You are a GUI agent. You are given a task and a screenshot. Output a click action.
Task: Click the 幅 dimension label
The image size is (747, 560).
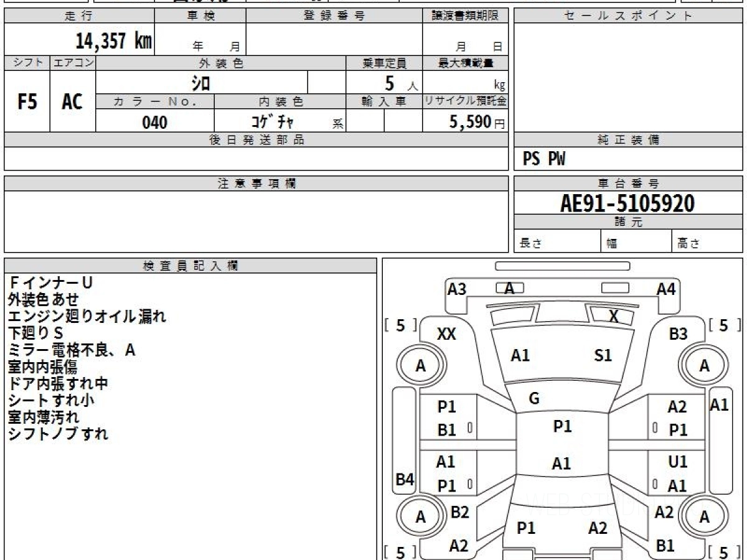611,245
